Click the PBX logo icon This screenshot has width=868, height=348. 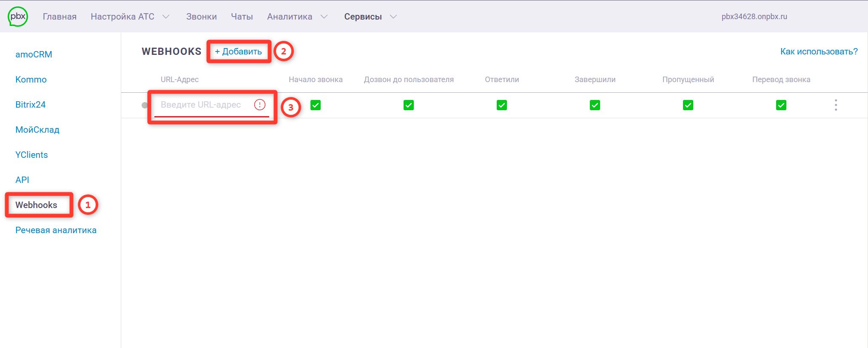click(18, 17)
